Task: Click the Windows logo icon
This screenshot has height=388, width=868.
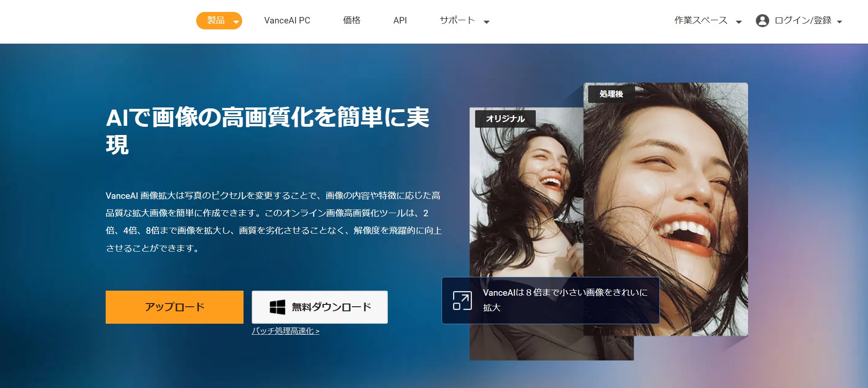Action: (x=277, y=307)
